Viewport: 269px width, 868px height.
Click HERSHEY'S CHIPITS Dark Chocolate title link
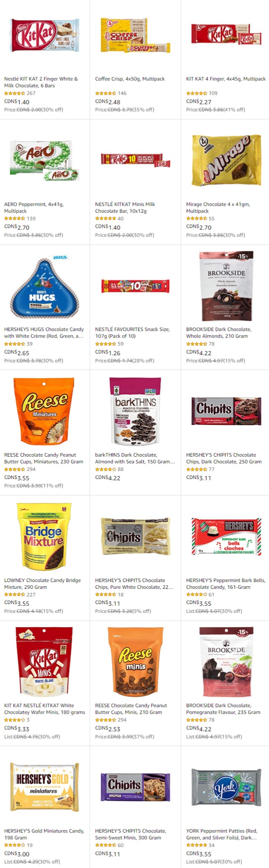click(224, 458)
